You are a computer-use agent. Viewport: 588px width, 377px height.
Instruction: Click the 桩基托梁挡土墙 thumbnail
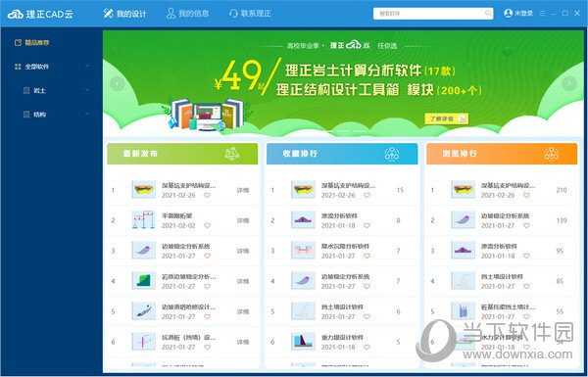(x=463, y=311)
